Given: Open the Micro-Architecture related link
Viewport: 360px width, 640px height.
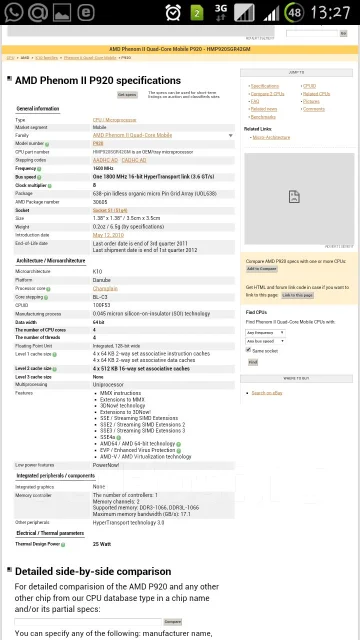Looking at the screenshot, I should 271,138.
